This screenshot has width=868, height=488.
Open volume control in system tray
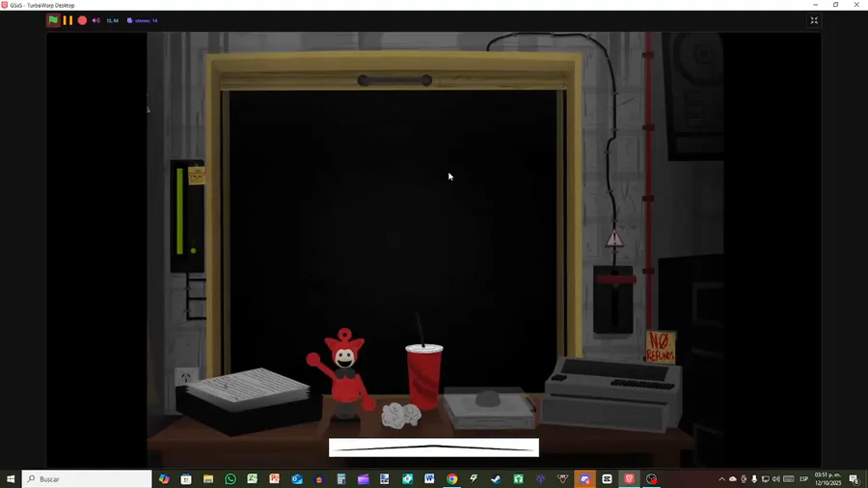tap(775, 479)
